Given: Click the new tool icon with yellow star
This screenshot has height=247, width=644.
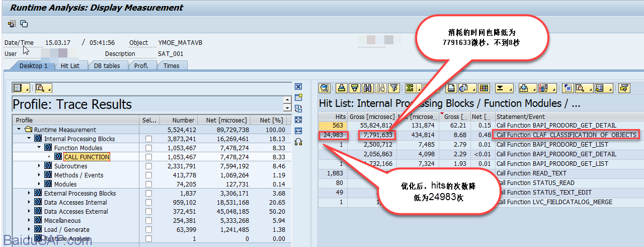Looking at the screenshot, I should [x=298, y=98].
